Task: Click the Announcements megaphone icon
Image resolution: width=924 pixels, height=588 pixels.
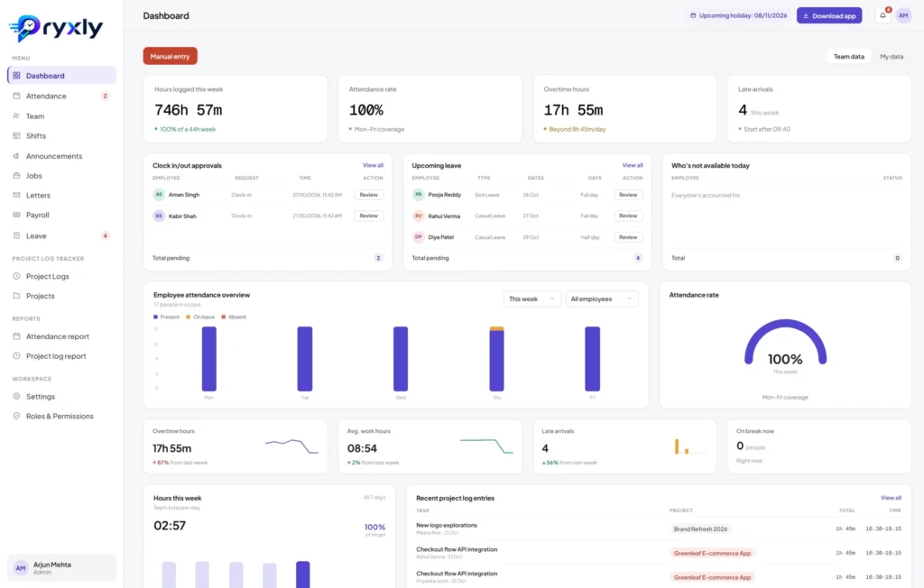Action: coord(16,156)
